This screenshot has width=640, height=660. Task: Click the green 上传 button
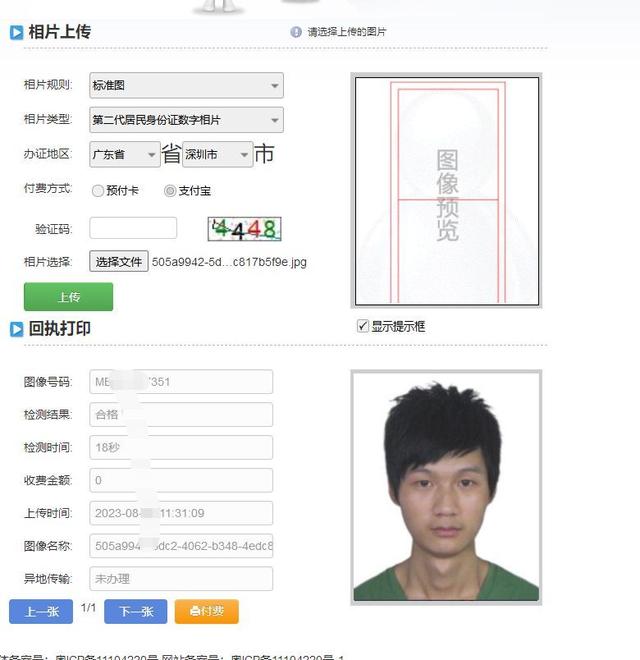point(69,297)
